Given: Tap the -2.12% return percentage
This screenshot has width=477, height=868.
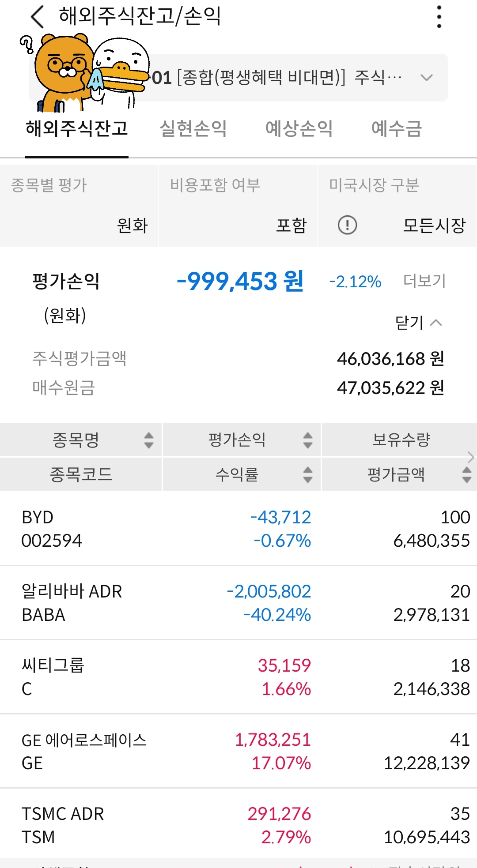Looking at the screenshot, I should 355,282.
